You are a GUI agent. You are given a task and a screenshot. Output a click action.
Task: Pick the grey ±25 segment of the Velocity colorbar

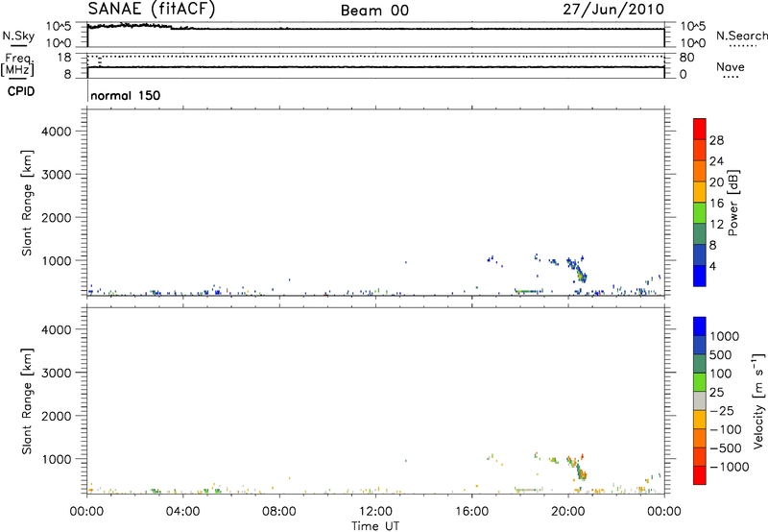[700, 401]
